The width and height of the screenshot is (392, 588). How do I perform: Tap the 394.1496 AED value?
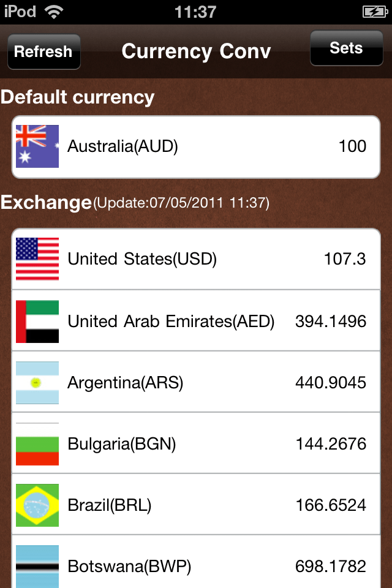tap(331, 322)
